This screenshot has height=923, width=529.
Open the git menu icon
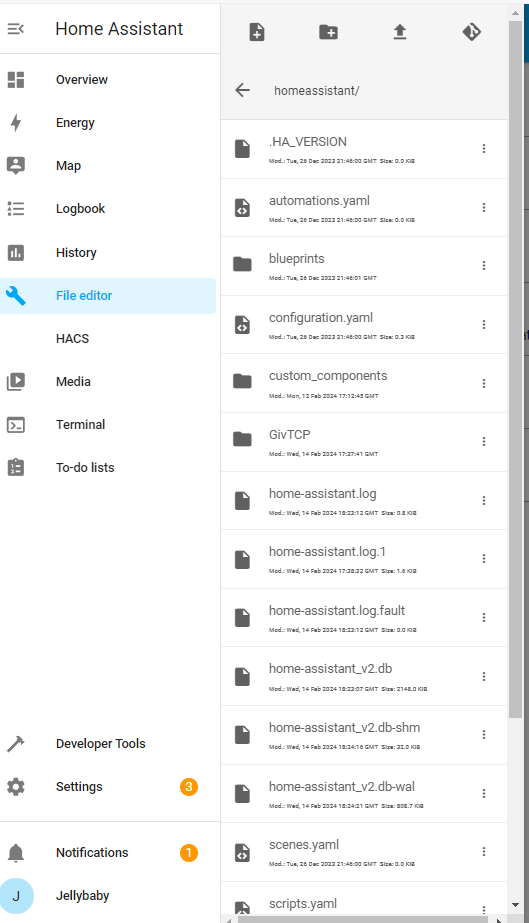[x=471, y=32]
